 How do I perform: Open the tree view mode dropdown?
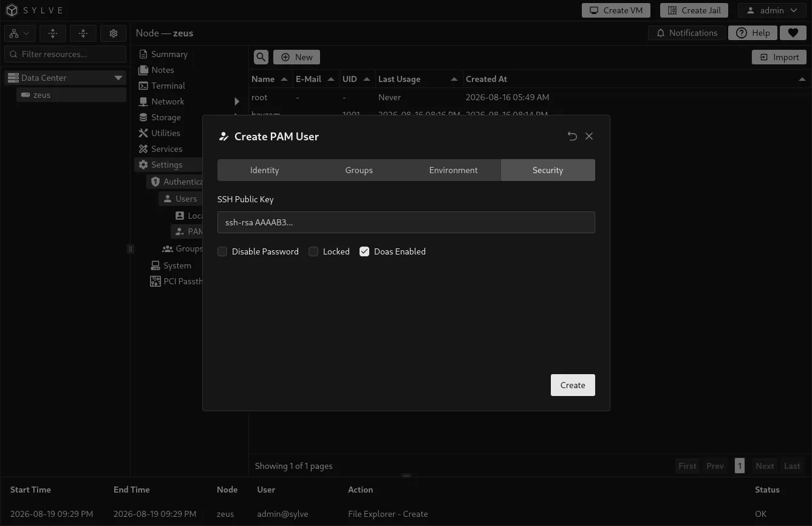tap(20, 33)
